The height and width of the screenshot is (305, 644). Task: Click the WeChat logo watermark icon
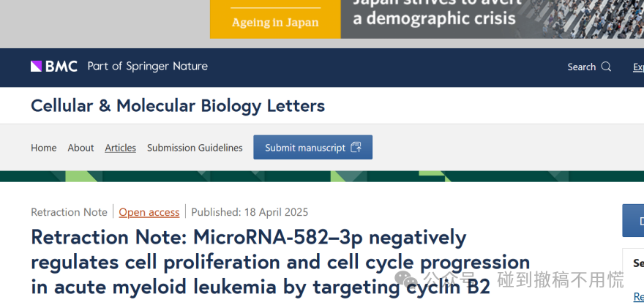coord(406,279)
